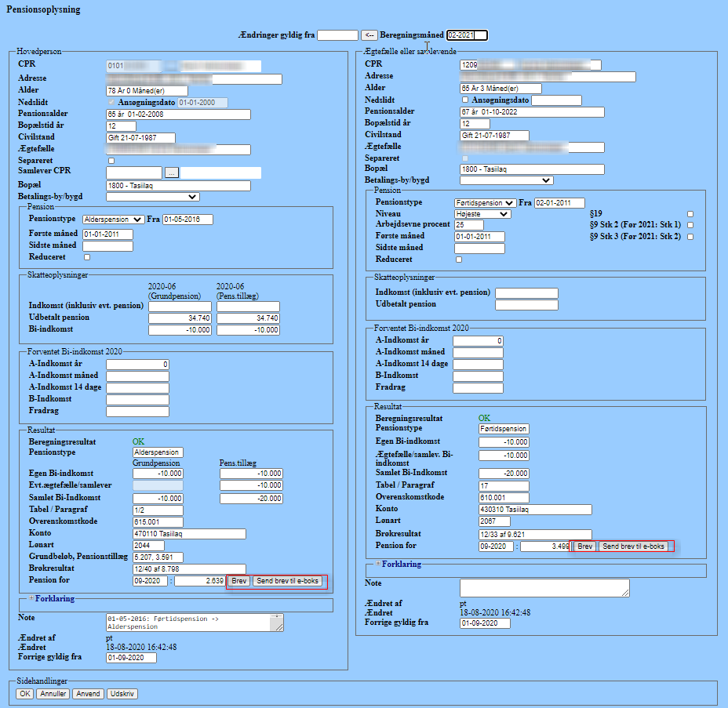728x708 pixels.
Task: Open the Alderspension pensionstype dropdown
Action: point(113,220)
